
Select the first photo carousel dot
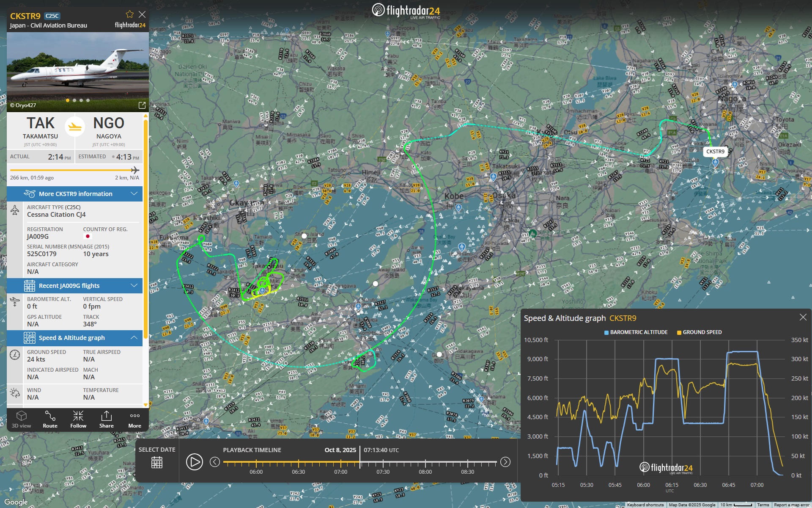[x=67, y=100]
